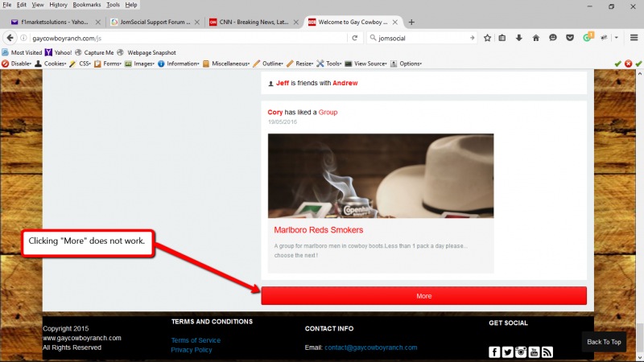Click the page vertical scrollbar thumb

pos(639,339)
